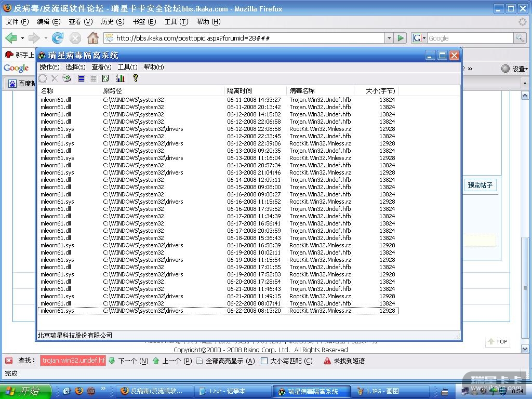Select row quarantined 06-11-2008 14:33:27

tap(218, 100)
